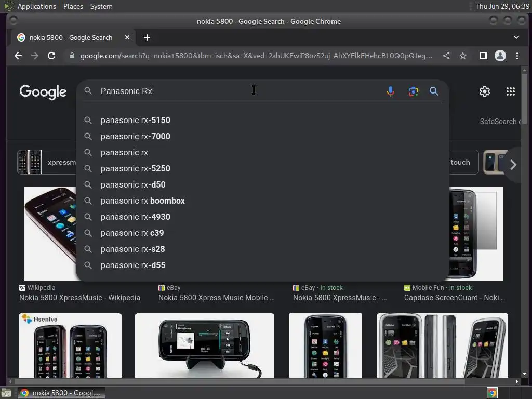Screen dimensions: 532x399
Task: Reload the current Google page
Action: click(51, 56)
